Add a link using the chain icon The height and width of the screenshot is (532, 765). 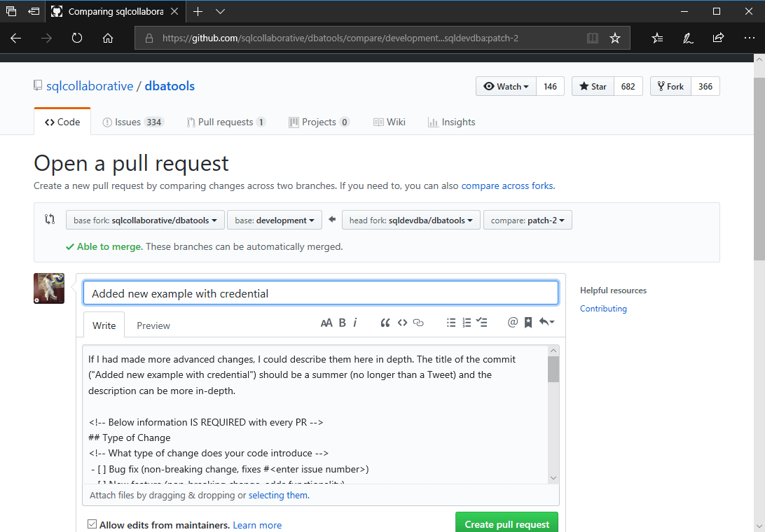(418, 323)
